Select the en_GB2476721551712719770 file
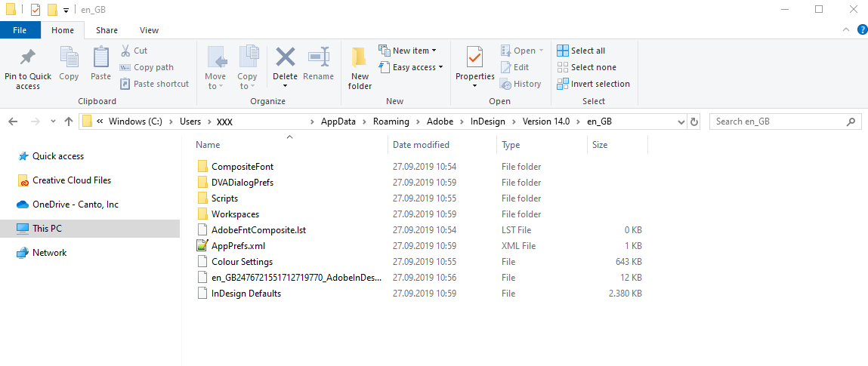 [x=297, y=278]
